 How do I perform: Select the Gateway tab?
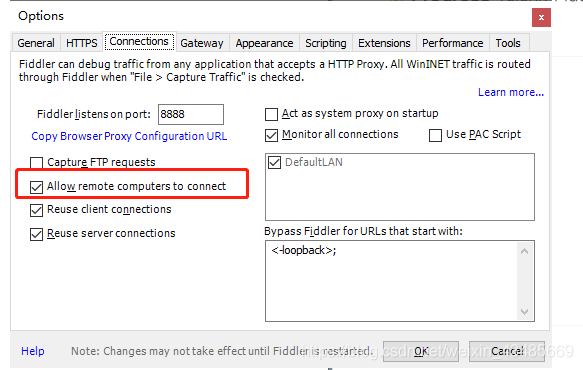point(202,43)
